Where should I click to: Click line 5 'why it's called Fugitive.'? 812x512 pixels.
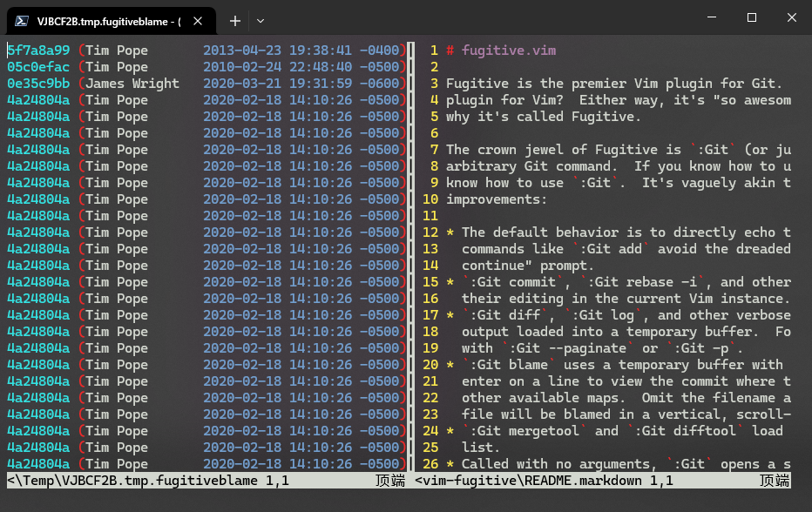point(544,117)
